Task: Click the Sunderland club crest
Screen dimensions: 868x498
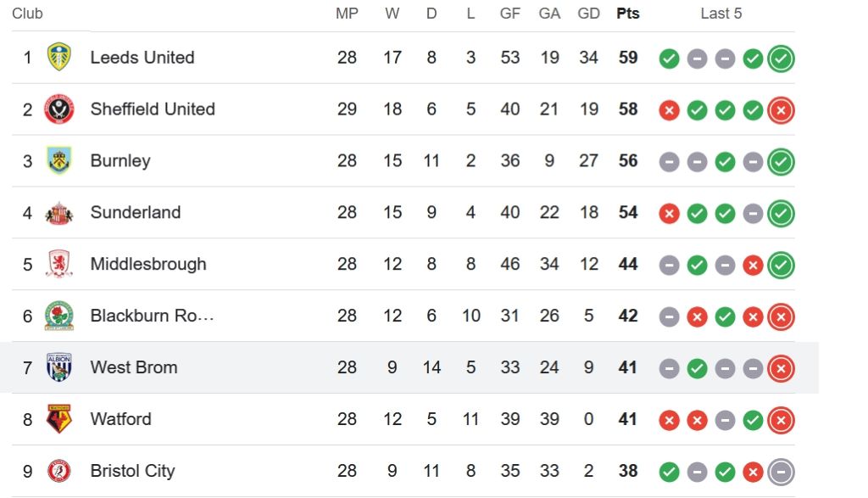Action: point(59,213)
